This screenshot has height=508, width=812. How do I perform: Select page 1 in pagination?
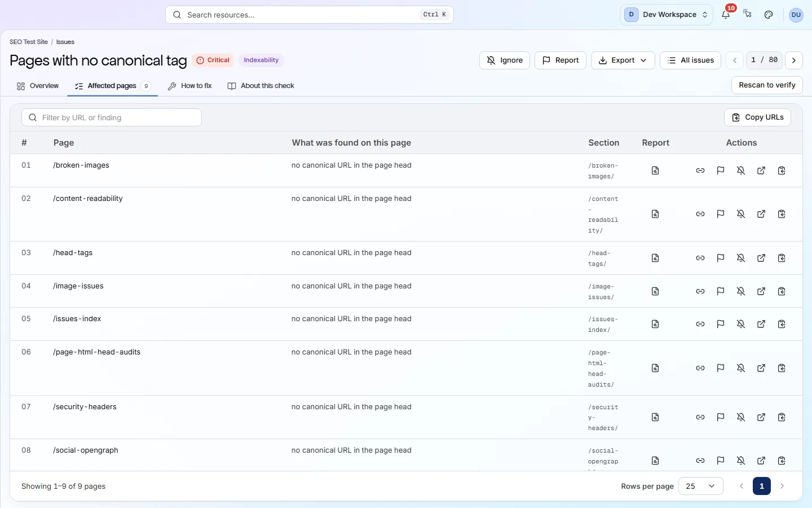click(x=762, y=486)
